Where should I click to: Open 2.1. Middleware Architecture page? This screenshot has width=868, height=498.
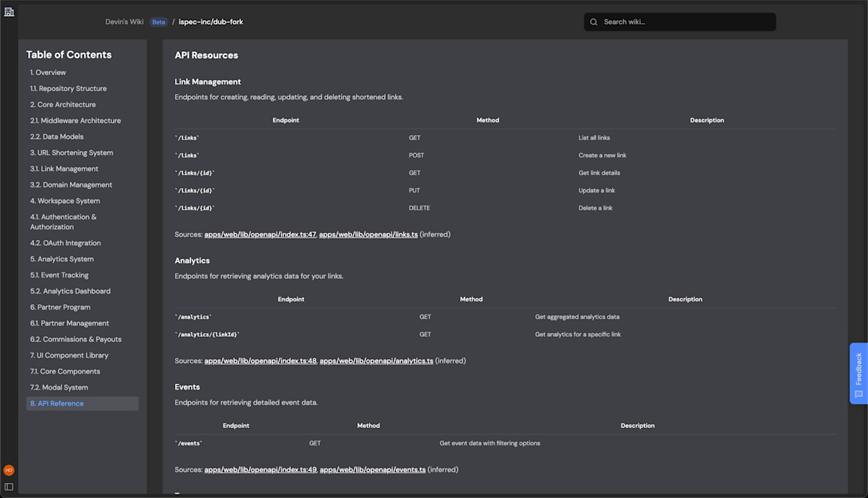click(75, 121)
